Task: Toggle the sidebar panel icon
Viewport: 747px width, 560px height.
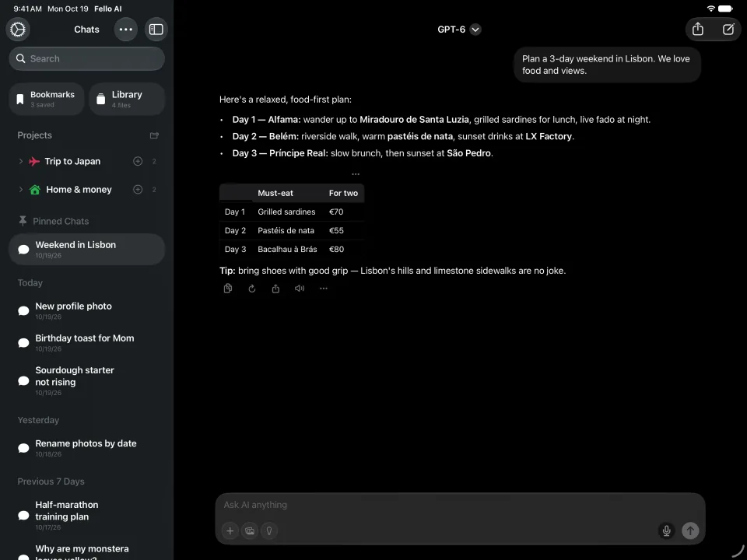Action: (156, 30)
